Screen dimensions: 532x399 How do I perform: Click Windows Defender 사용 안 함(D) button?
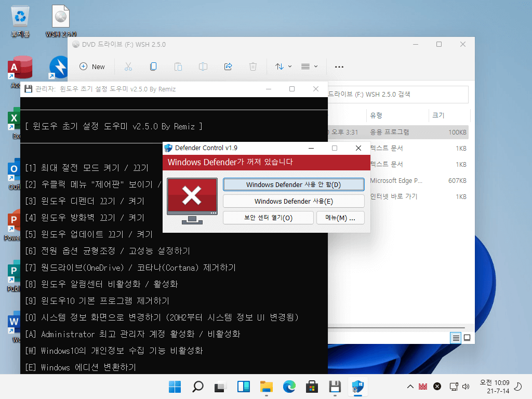tap(294, 184)
